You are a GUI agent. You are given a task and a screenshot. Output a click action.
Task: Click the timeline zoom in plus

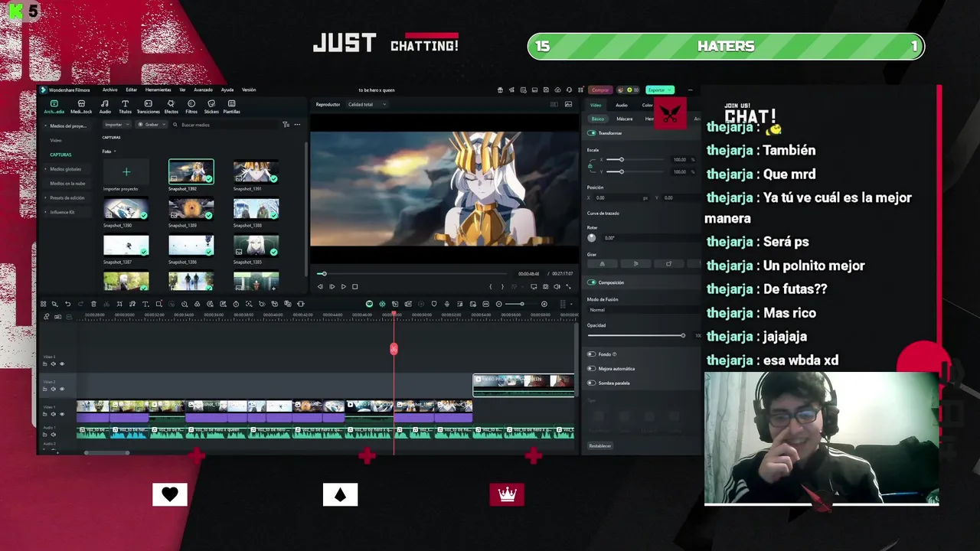(544, 304)
